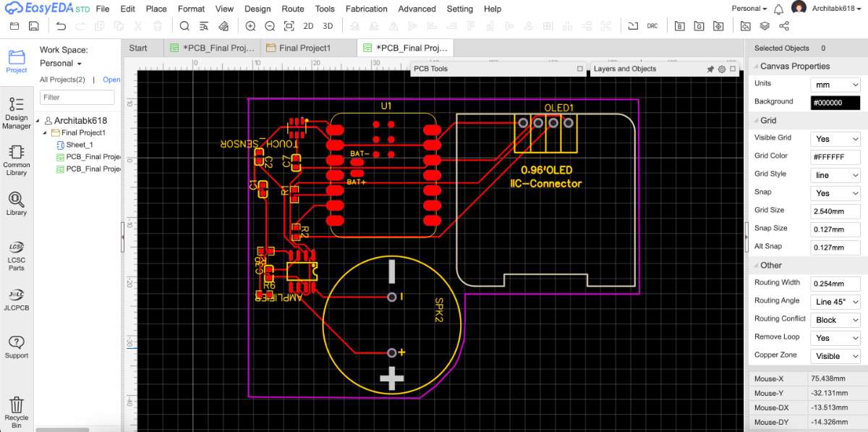Open the Project sidebar panel
868x432 pixels.
coord(17,62)
